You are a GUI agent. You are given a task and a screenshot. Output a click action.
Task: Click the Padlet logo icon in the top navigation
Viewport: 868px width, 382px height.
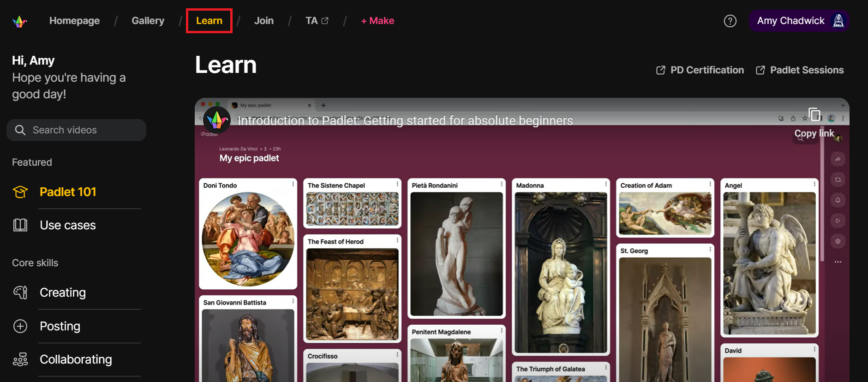19,21
